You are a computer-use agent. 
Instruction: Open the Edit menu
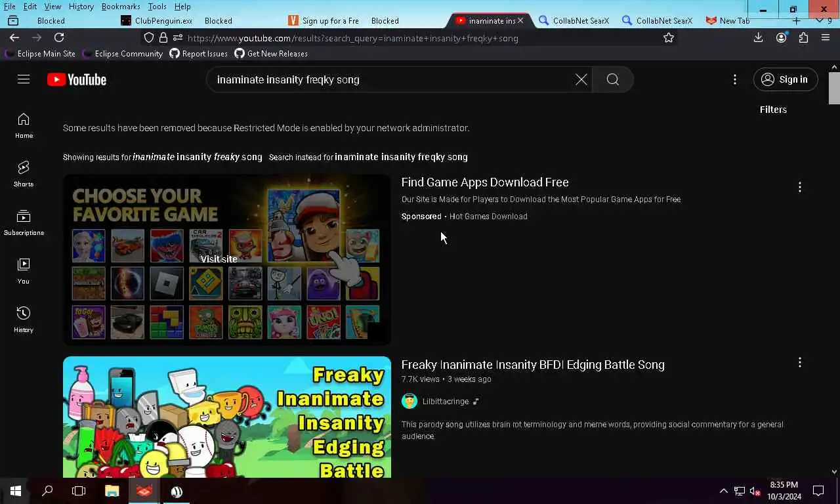[30, 7]
